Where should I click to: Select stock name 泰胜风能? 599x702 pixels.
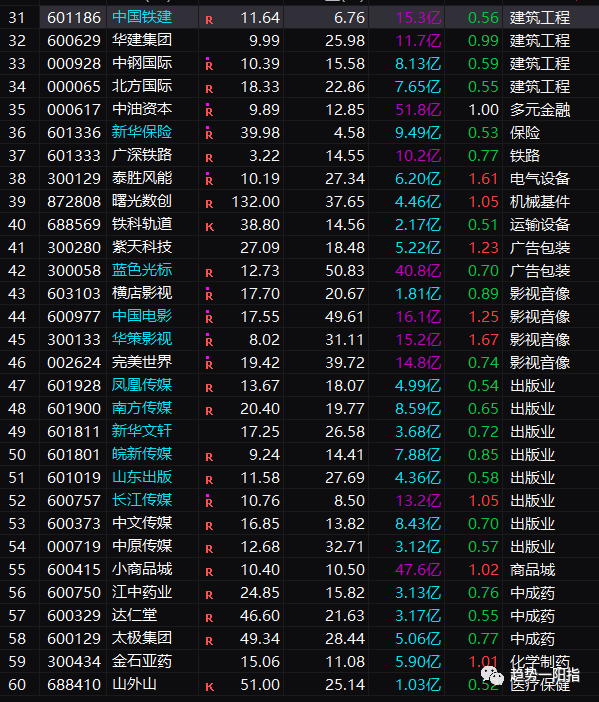[142, 178]
